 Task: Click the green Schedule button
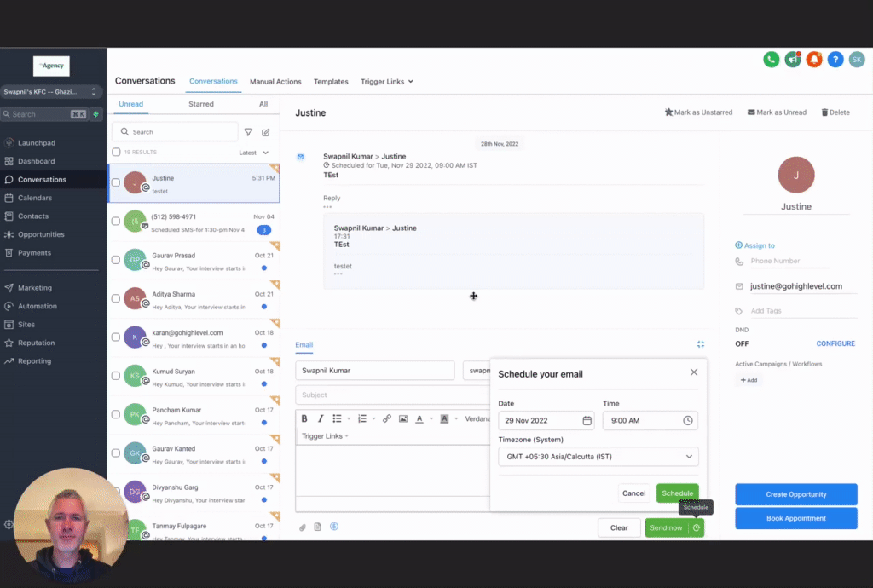click(x=678, y=493)
